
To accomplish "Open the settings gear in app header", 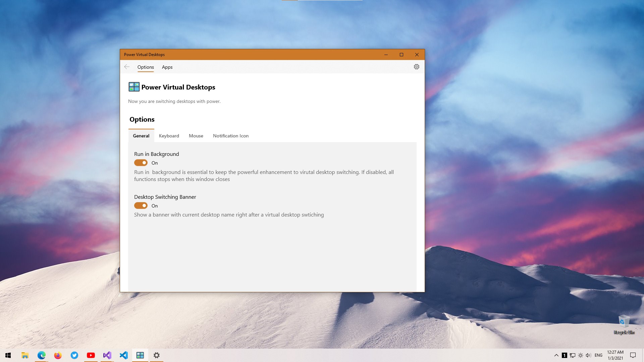I will click(416, 67).
